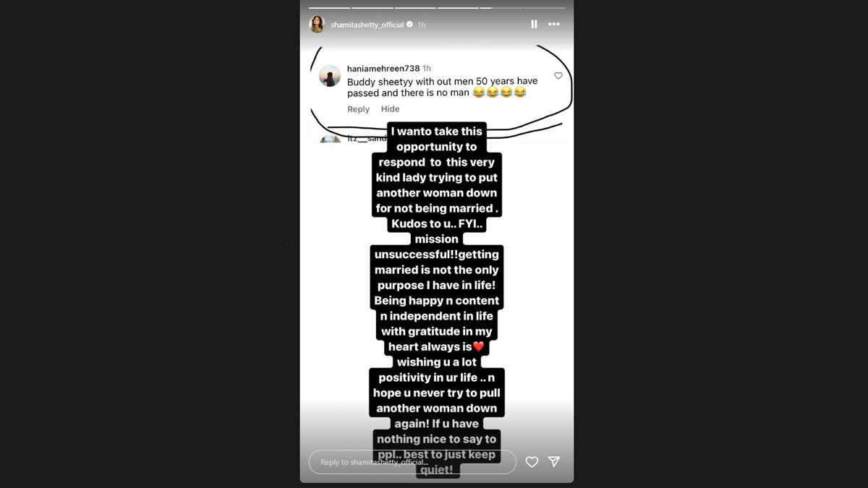Image resolution: width=868 pixels, height=488 pixels.
Task: Click Reply under the haniamehreen738 comment
Action: pos(358,109)
